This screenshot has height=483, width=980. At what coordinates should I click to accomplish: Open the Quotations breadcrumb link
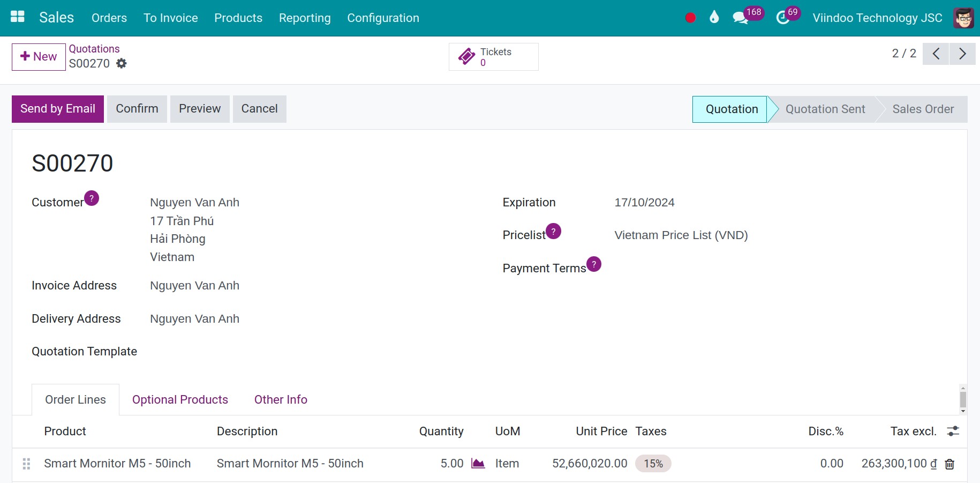coord(94,48)
